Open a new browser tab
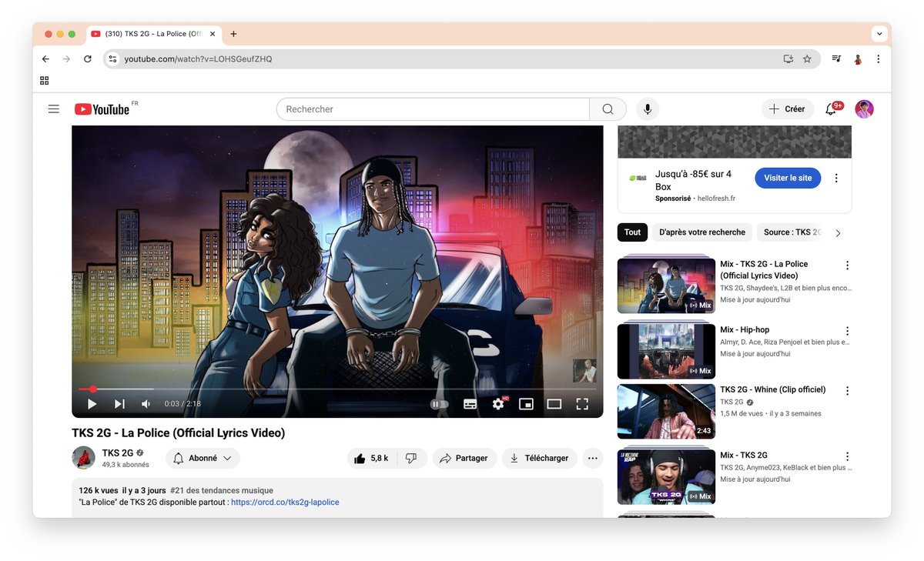 tap(233, 34)
